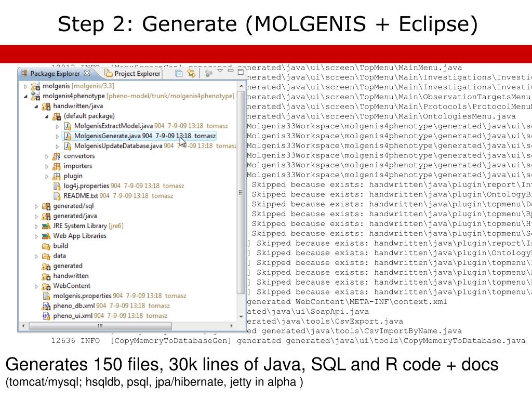Expand MolgenisGenerate.java node
This screenshot has width=532, height=399.
coord(57,137)
